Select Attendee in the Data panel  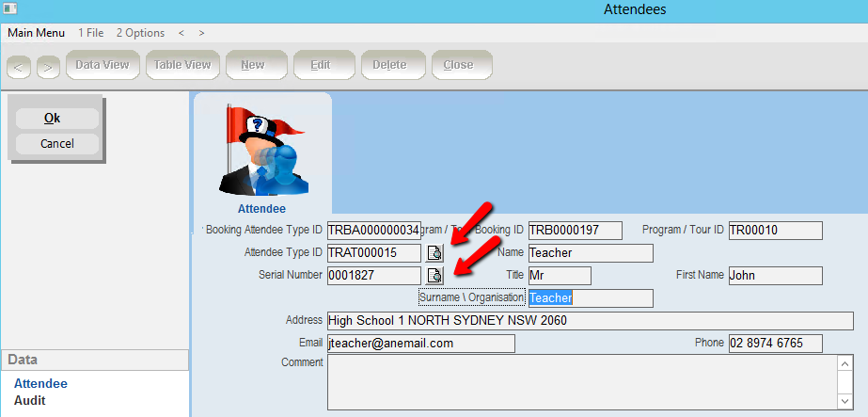click(x=40, y=384)
